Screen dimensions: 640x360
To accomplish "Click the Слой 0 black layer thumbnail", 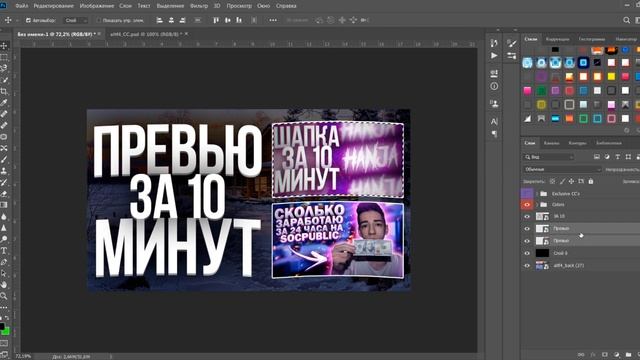I will coord(542,253).
